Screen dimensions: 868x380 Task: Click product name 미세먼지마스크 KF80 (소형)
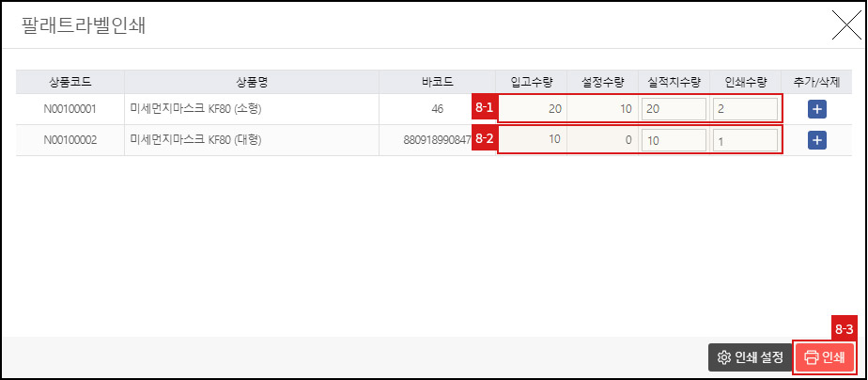point(195,109)
